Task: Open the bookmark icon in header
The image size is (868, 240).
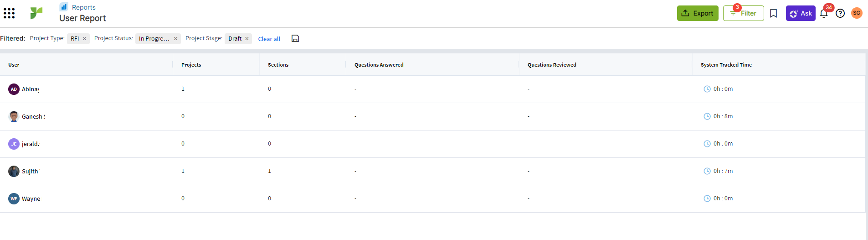Action: (773, 13)
